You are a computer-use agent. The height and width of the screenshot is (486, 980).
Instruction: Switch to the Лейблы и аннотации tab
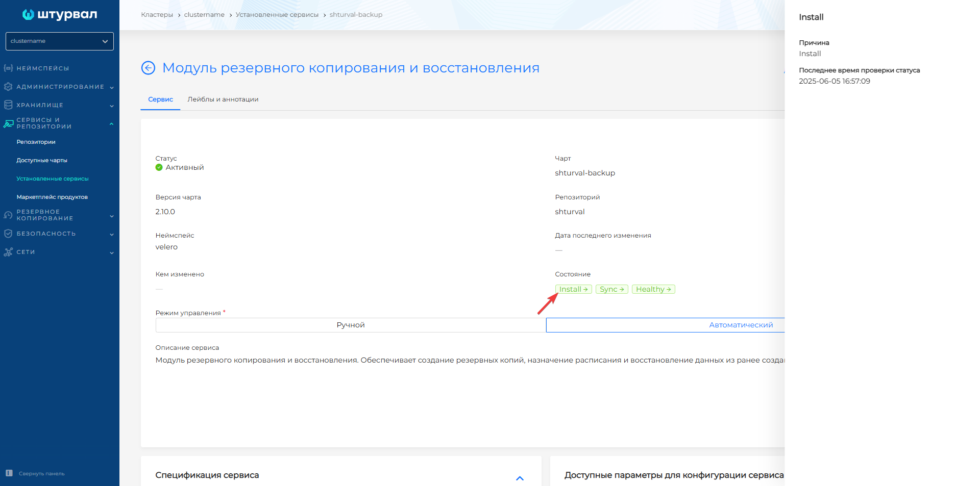pyautogui.click(x=223, y=99)
